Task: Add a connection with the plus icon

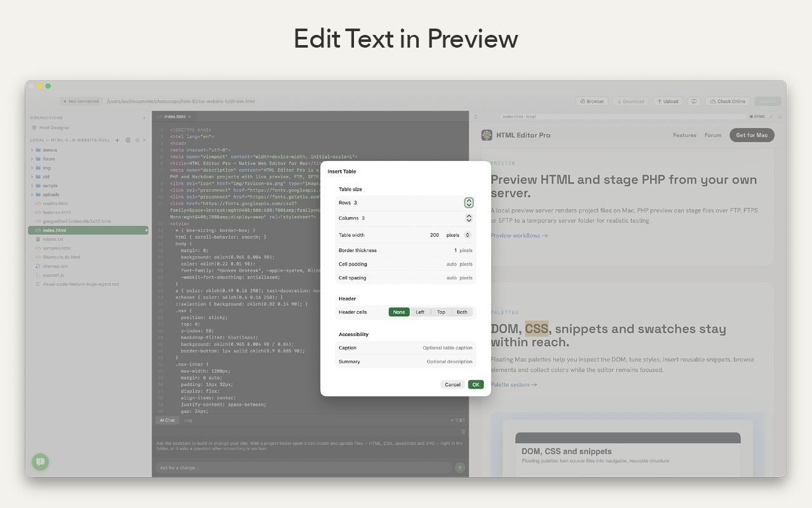Action: pos(144,118)
